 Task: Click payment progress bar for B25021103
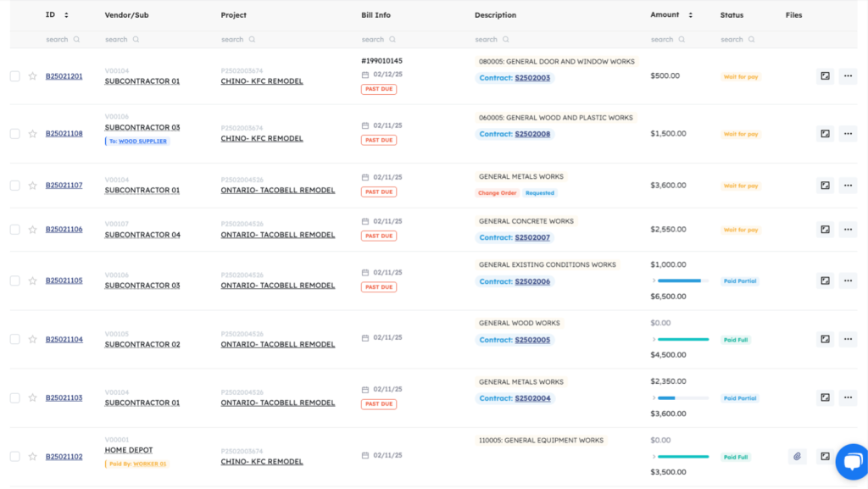pyautogui.click(x=682, y=397)
